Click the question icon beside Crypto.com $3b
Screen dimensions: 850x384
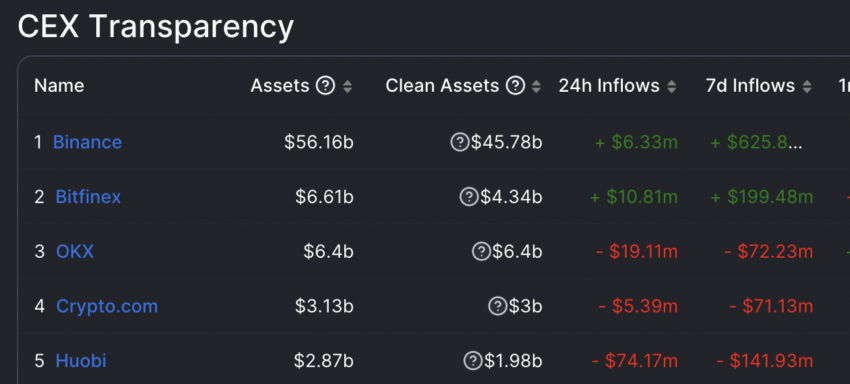pyautogui.click(x=497, y=306)
